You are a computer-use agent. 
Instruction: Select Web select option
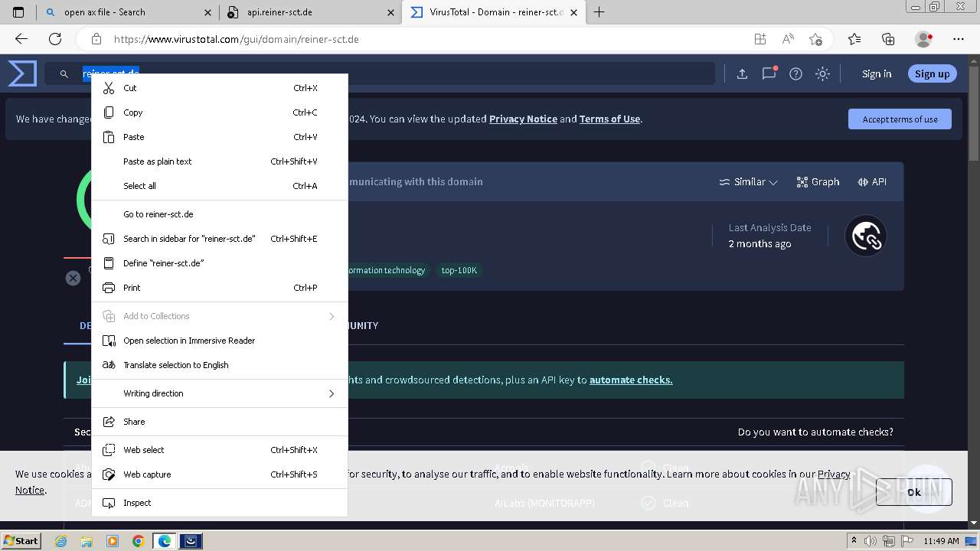(220, 450)
